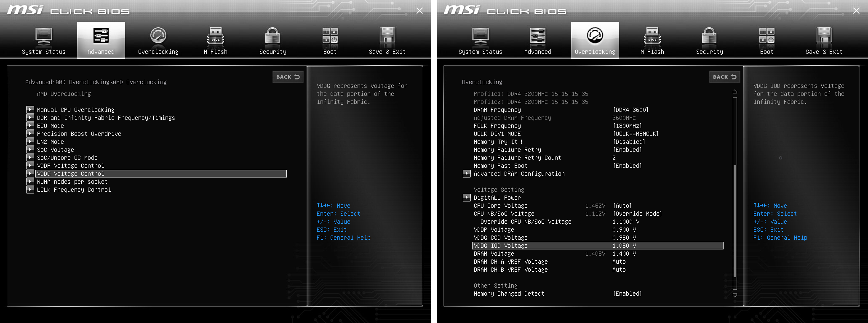The image size is (868, 323).
Task: Expand Advanced DRAM Configuration arrow
Action: coord(467,174)
